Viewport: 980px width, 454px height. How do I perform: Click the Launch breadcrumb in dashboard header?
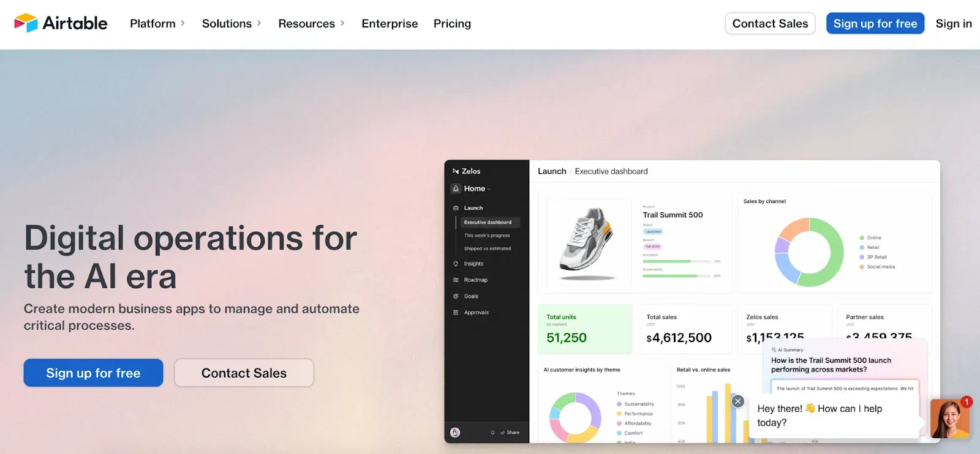[552, 171]
